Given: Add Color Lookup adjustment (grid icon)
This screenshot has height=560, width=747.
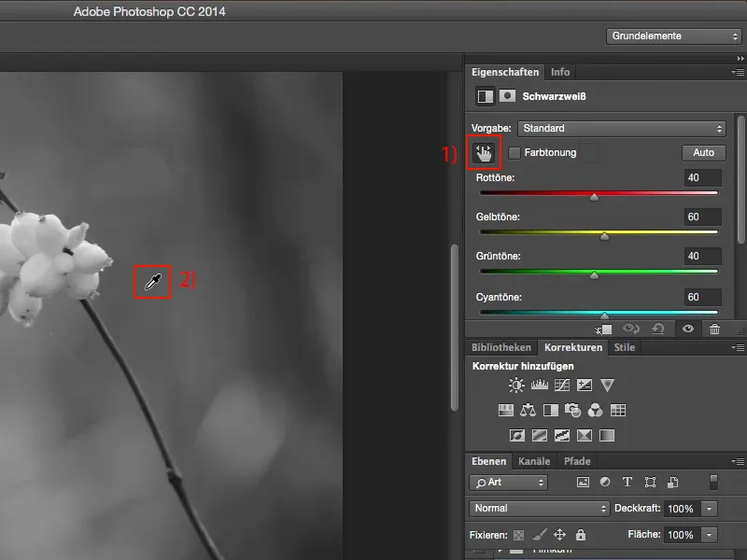Looking at the screenshot, I should 618,410.
